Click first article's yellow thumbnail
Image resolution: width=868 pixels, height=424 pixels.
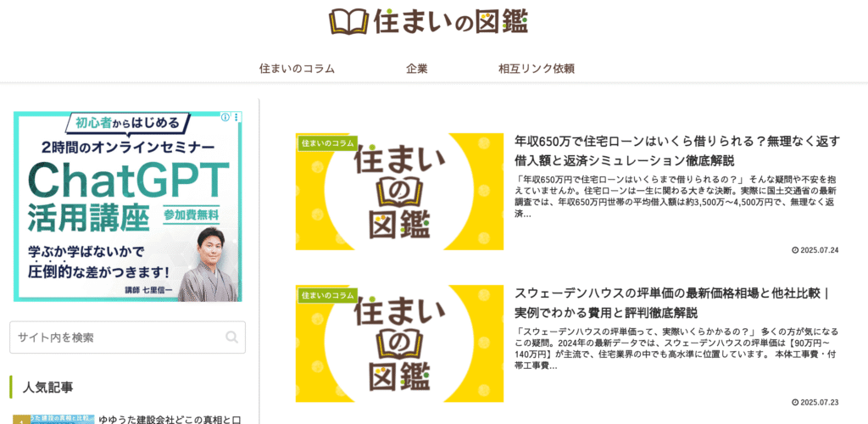click(399, 192)
